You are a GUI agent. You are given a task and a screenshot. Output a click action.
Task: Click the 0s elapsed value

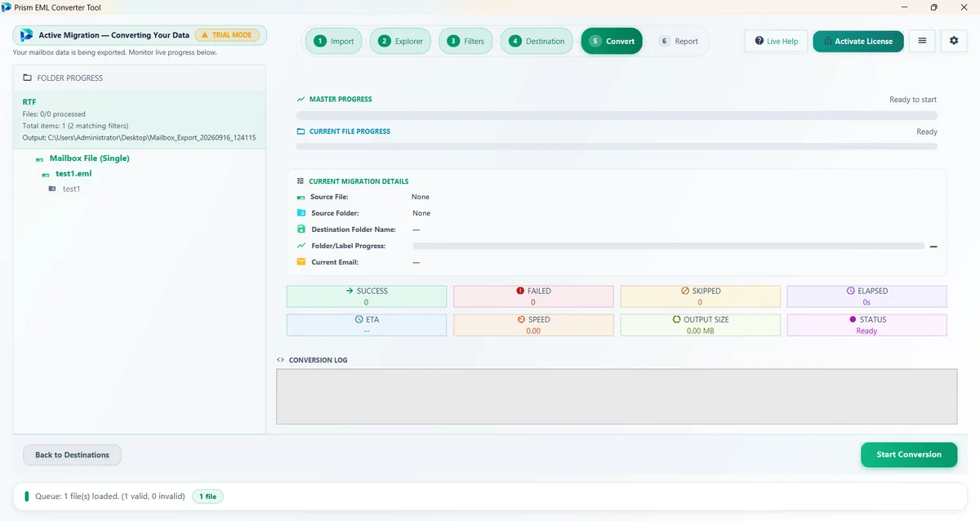(866, 302)
